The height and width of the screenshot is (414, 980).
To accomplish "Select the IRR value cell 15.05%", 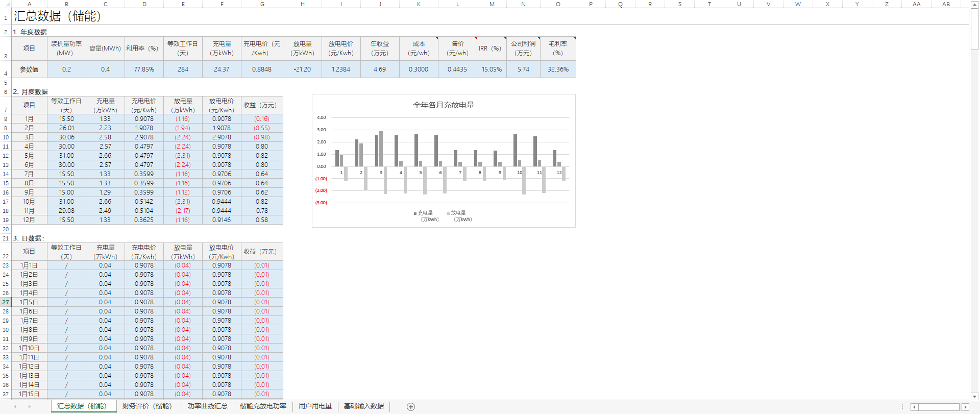I will [x=492, y=69].
